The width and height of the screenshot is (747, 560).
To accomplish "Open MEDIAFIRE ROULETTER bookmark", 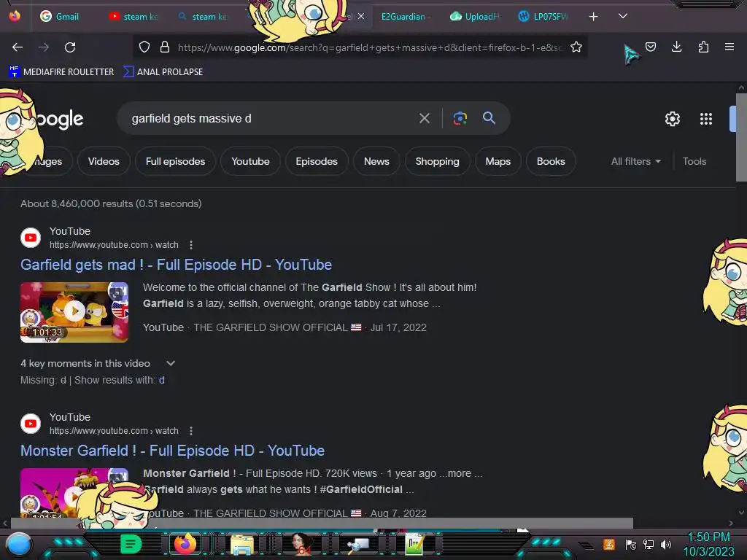I will click(61, 72).
